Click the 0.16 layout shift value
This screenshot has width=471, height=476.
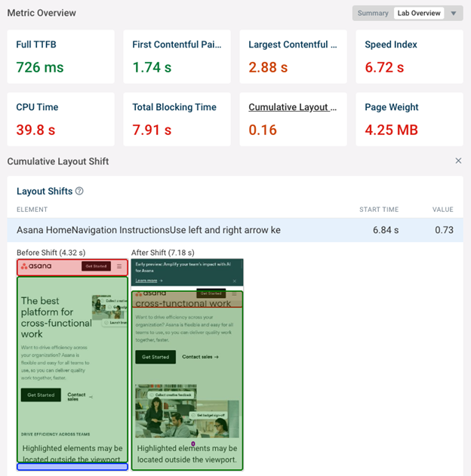[263, 130]
